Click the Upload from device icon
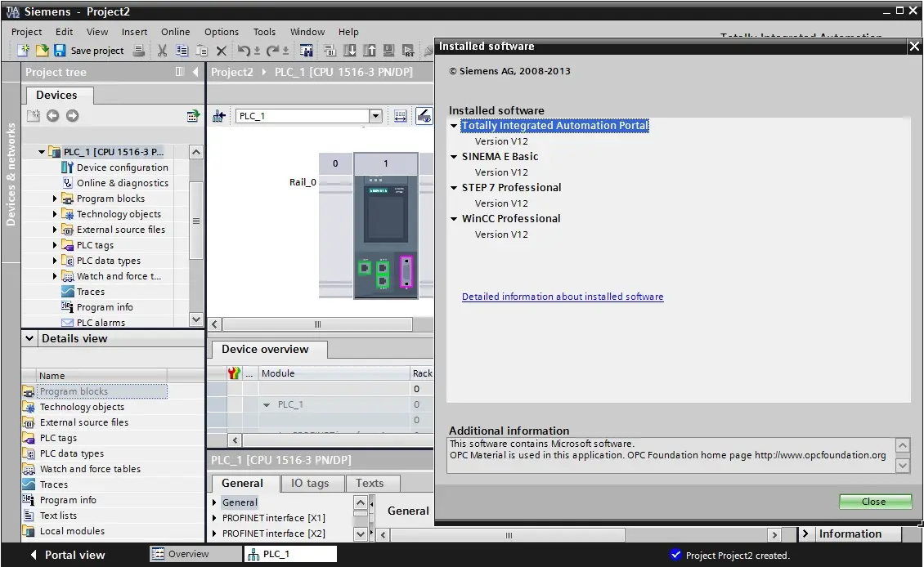The width and height of the screenshot is (924, 567). point(370,51)
